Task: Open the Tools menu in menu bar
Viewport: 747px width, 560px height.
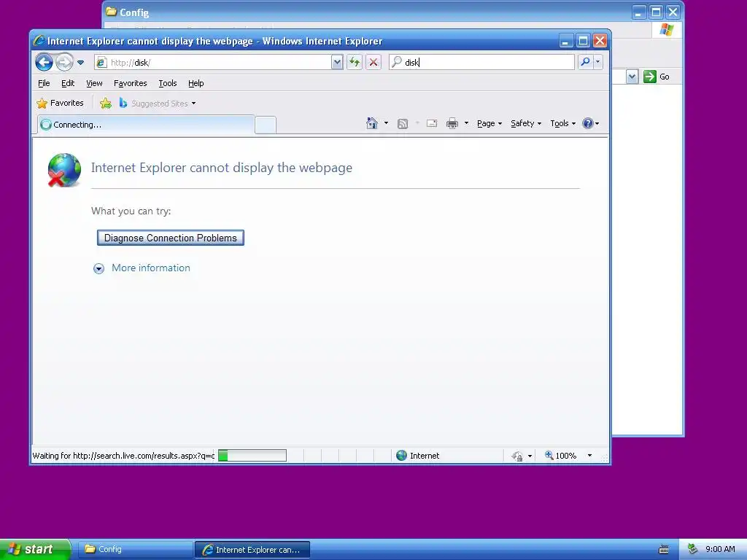Action: click(x=168, y=83)
